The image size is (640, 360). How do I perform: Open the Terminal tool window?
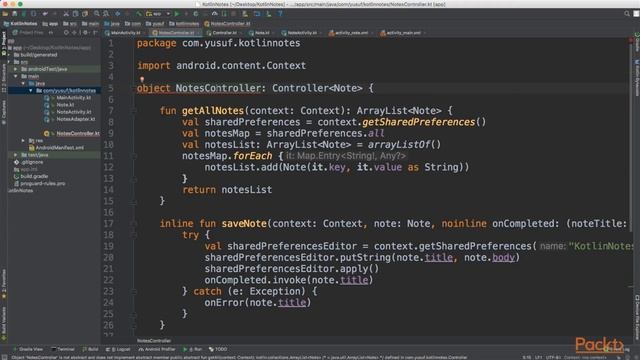pyautogui.click(x=63, y=349)
